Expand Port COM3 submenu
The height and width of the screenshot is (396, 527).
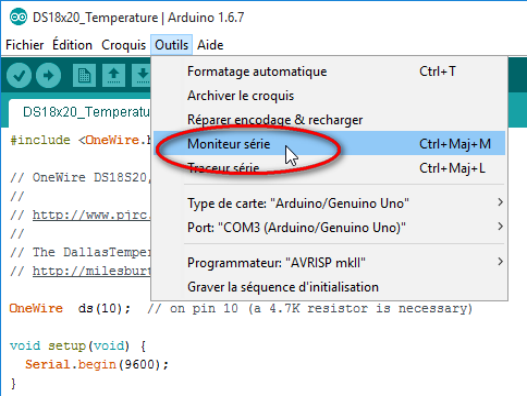point(329,228)
